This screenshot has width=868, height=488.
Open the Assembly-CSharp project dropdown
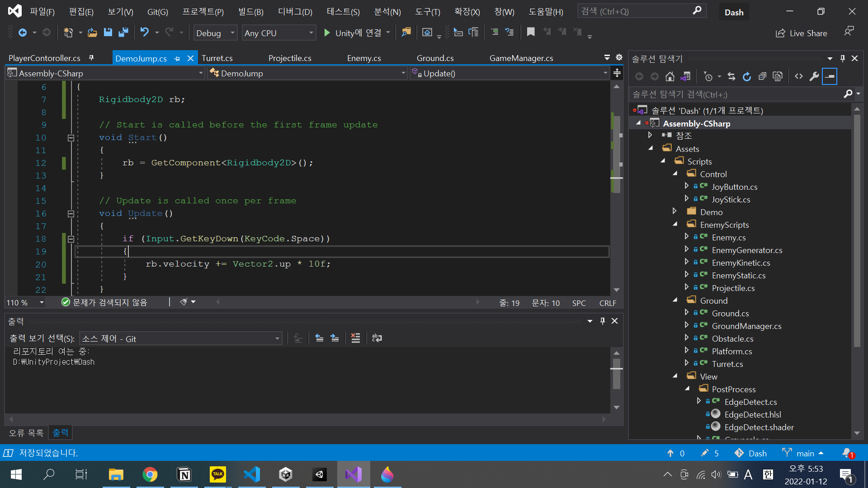pos(106,73)
